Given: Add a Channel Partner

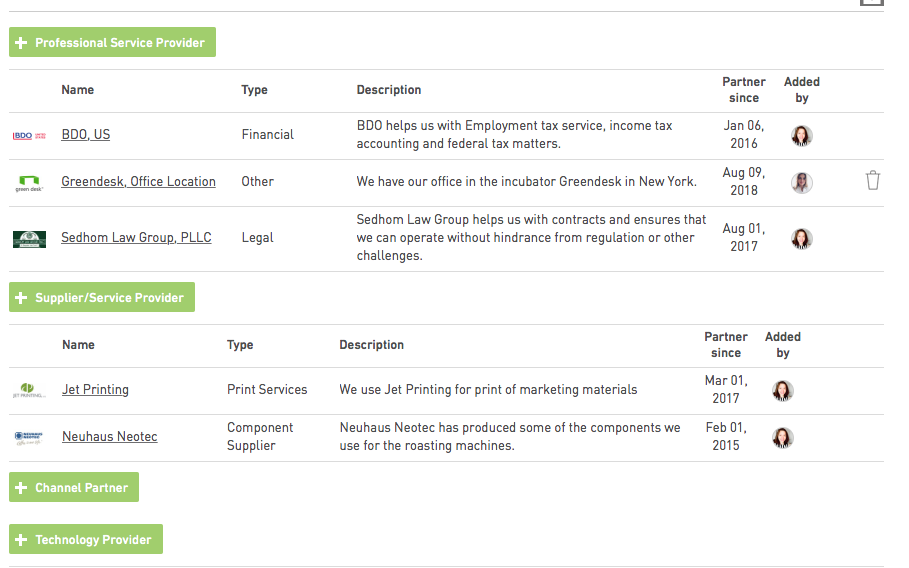Looking at the screenshot, I should coord(74,488).
